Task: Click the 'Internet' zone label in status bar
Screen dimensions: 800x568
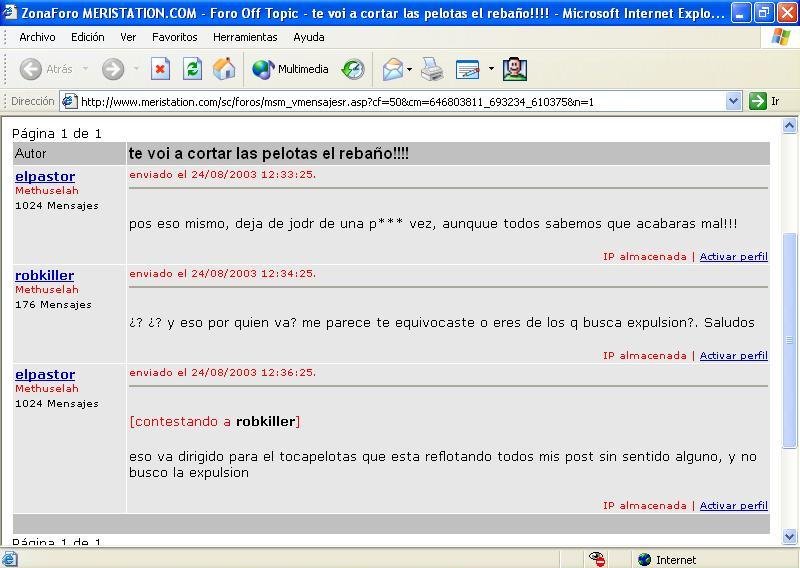Action: [676, 560]
